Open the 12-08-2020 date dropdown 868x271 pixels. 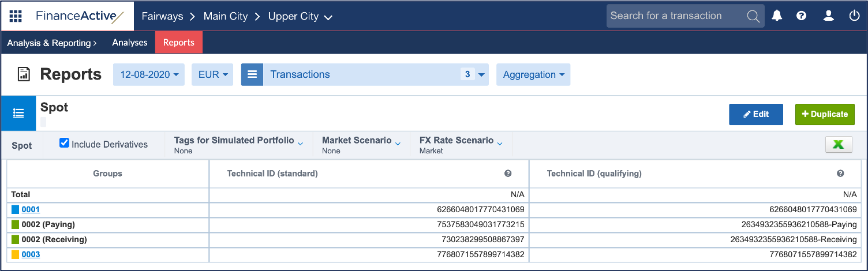point(149,74)
